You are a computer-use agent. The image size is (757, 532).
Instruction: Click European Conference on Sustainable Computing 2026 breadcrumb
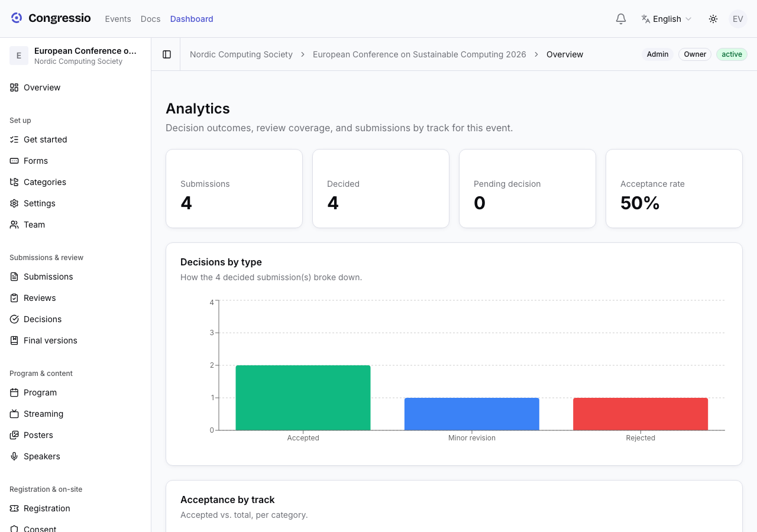pyautogui.click(x=419, y=54)
